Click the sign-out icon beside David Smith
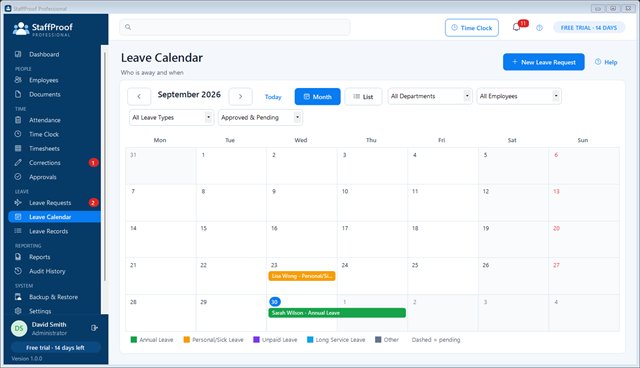This screenshot has height=368, width=640. coord(94,328)
